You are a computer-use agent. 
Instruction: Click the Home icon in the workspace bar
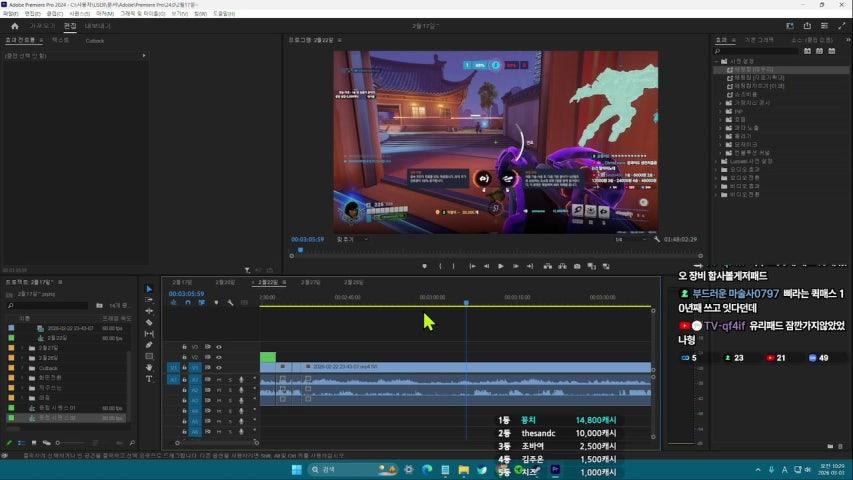(14, 26)
